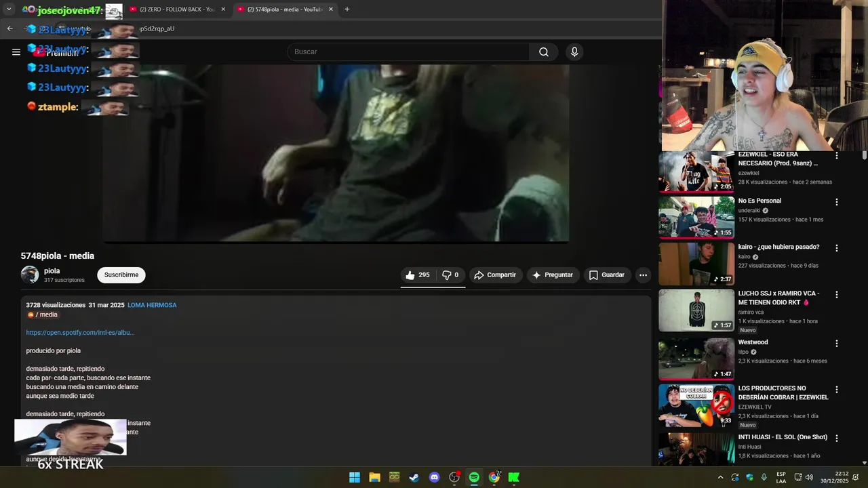Open the Westwood video title
The height and width of the screenshot is (488, 868).
click(753, 342)
